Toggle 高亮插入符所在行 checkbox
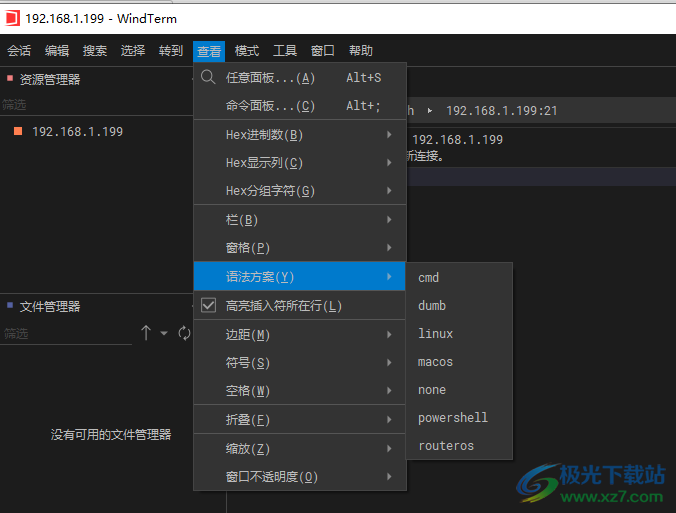 pos(209,306)
